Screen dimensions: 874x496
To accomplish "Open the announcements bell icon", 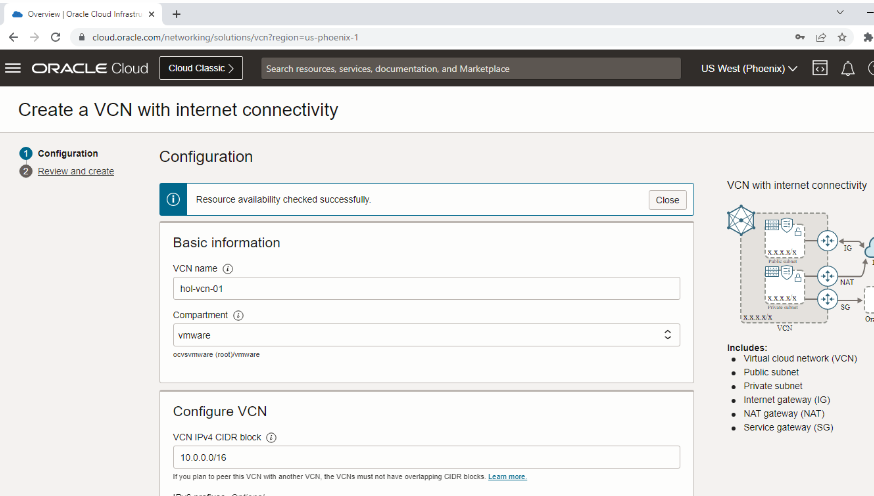I will [x=848, y=68].
